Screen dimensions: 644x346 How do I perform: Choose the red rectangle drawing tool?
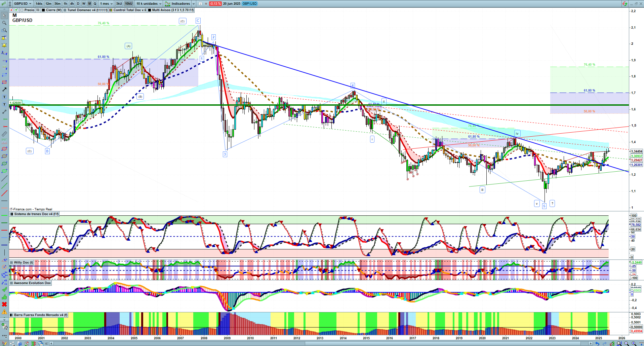pyautogui.click(x=4, y=82)
